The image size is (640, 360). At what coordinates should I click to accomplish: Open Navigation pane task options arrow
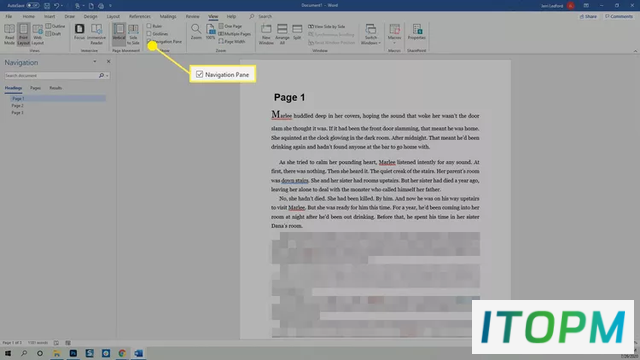[x=95, y=62]
